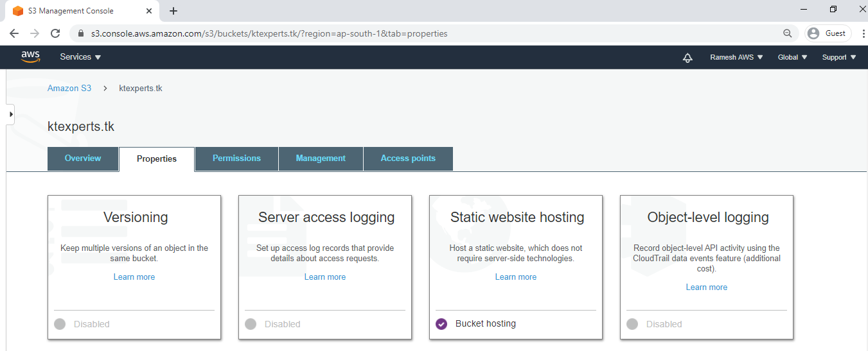Screen dimensions: 868x351
Task: Open a new browser tab with the plus icon
Action: click(173, 11)
